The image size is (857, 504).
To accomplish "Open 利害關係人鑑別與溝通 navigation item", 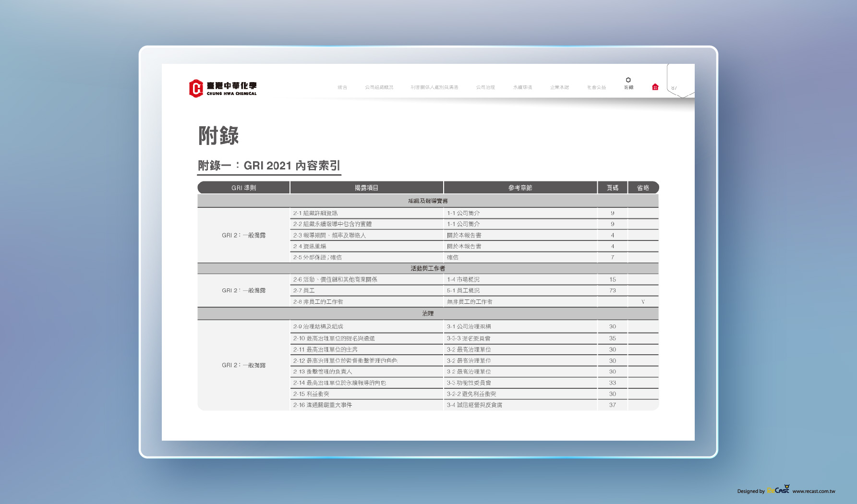I will coord(435,87).
